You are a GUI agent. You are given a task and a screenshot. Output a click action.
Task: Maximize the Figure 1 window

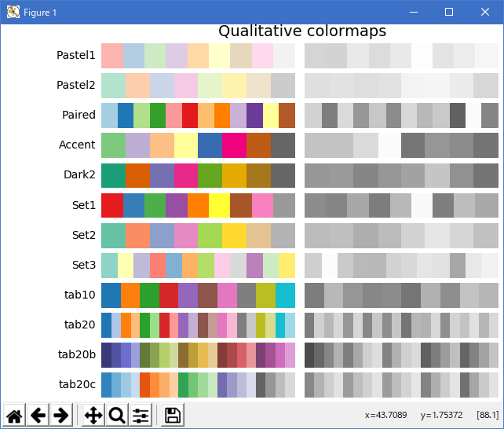449,13
